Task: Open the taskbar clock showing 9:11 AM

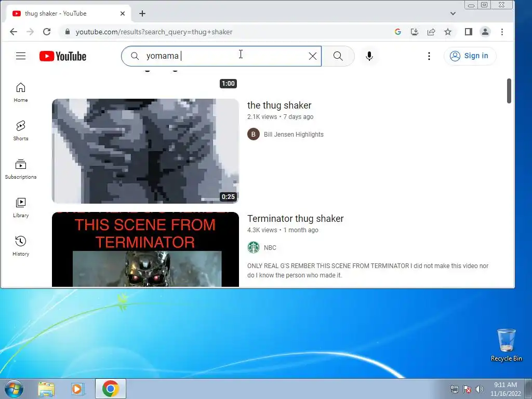Action: [x=505, y=389]
